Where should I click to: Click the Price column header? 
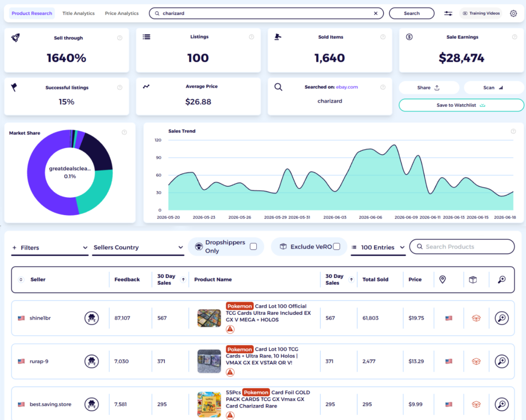click(x=415, y=279)
